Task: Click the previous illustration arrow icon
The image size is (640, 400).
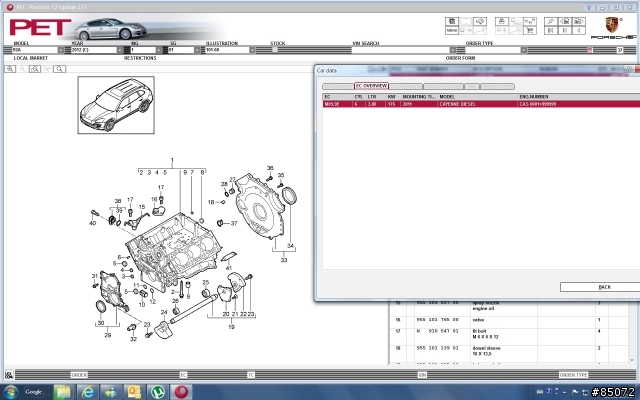Action: click(x=564, y=21)
